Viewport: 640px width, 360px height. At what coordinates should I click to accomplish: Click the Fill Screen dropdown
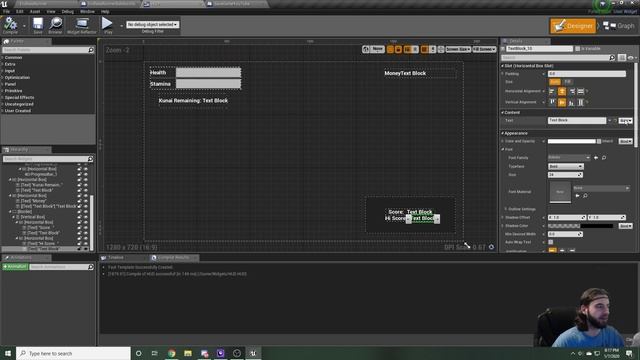pos(484,49)
